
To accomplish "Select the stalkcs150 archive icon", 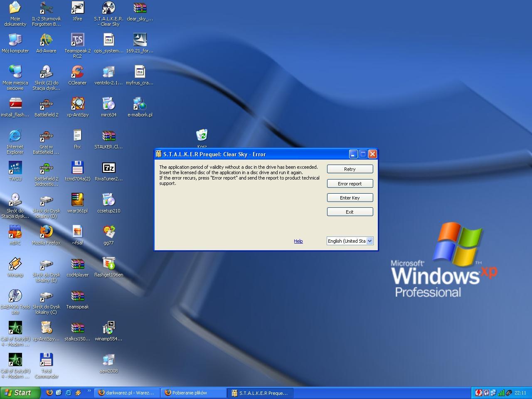I will coord(77,331).
